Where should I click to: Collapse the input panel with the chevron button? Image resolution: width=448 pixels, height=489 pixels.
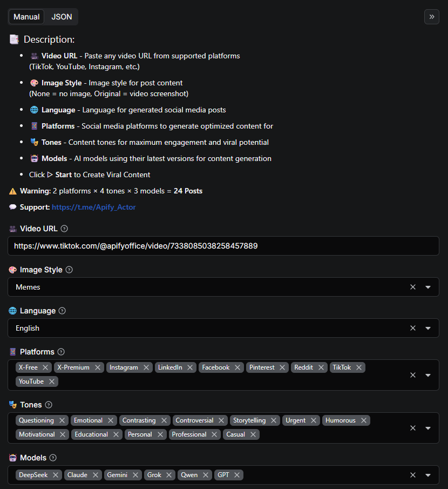click(x=431, y=17)
